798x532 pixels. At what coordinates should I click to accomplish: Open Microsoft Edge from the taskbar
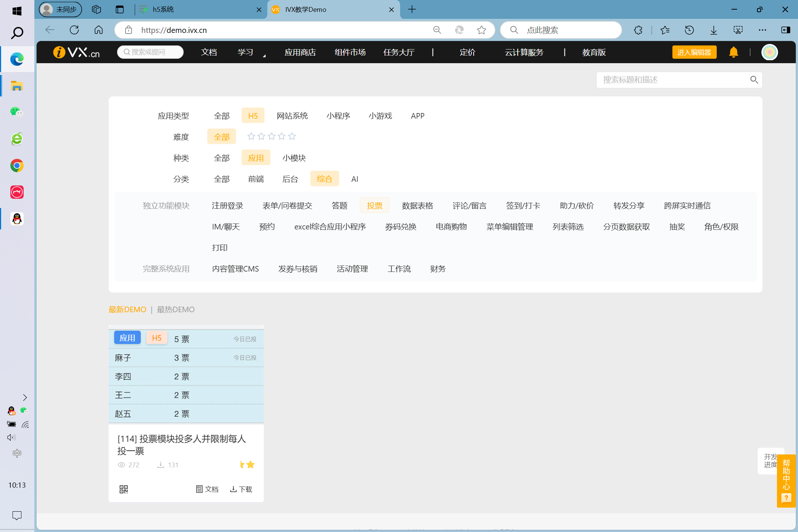17,59
